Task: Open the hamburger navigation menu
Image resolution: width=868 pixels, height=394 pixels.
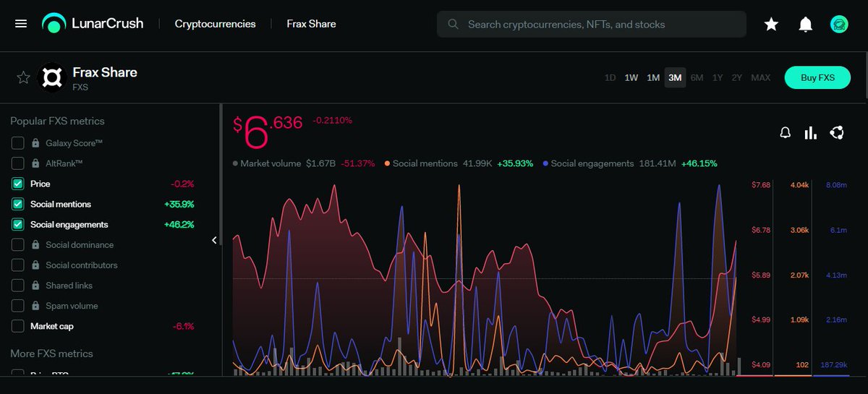Action: pos(21,24)
